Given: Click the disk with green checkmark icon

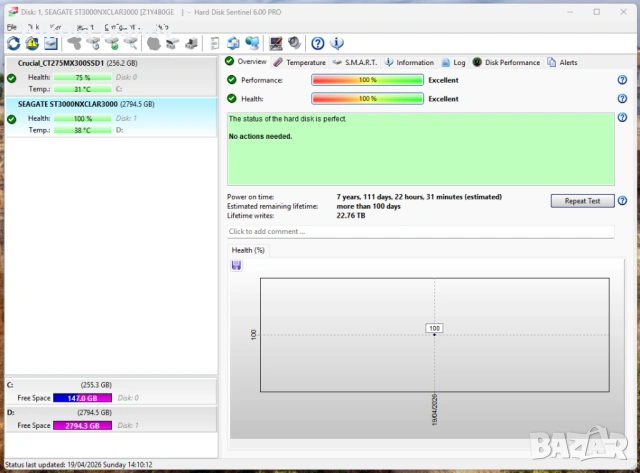Looking at the screenshot, I should coord(112,43).
